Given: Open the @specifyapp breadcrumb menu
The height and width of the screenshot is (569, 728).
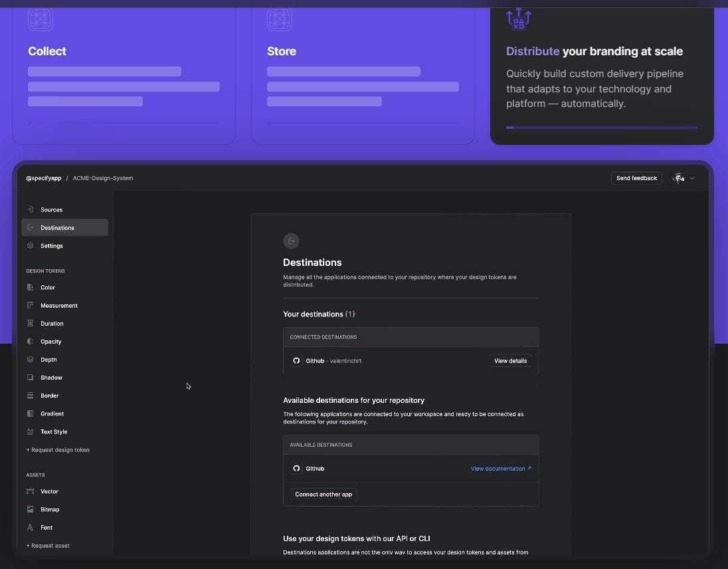Looking at the screenshot, I should pos(43,178).
